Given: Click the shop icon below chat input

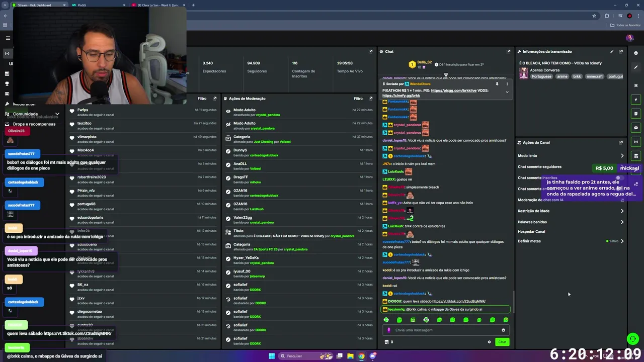Looking at the screenshot, I should (x=386, y=342).
